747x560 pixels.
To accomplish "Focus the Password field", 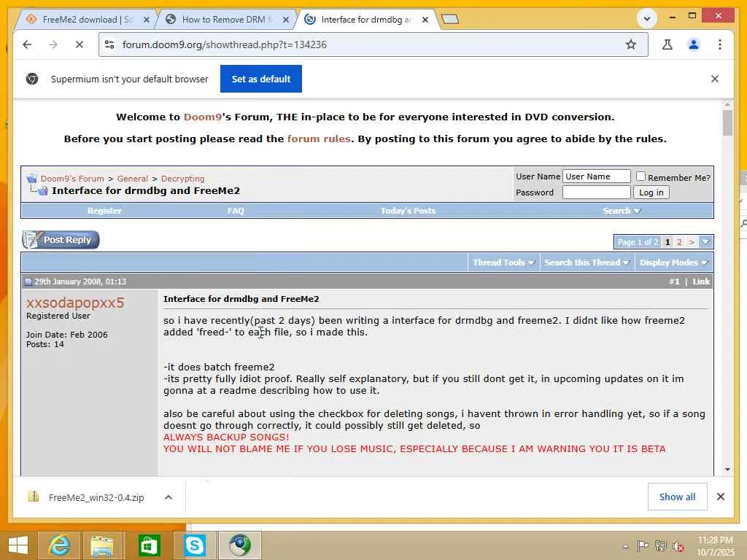I will click(x=597, y=192).
